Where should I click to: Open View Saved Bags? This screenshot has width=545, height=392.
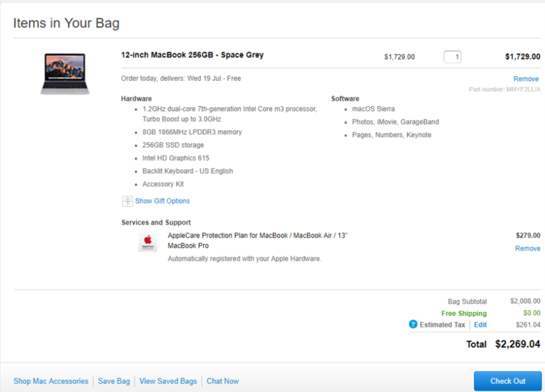click(168, 381)
